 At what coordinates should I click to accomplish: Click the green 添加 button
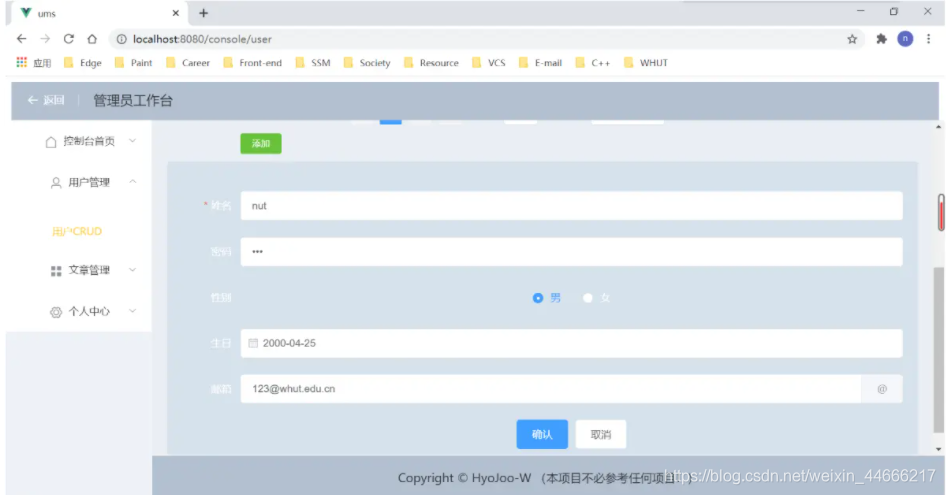[x=261, y=144]
